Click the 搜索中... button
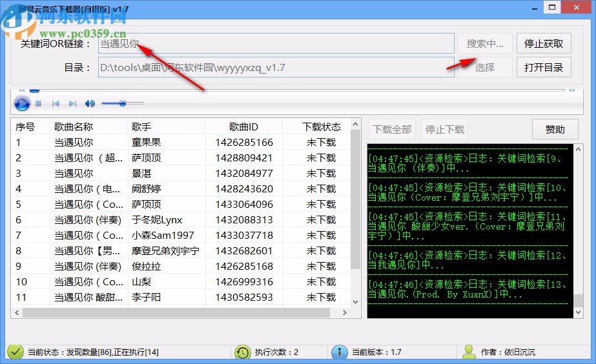This screenshot has height=364, width=596. 485,44
